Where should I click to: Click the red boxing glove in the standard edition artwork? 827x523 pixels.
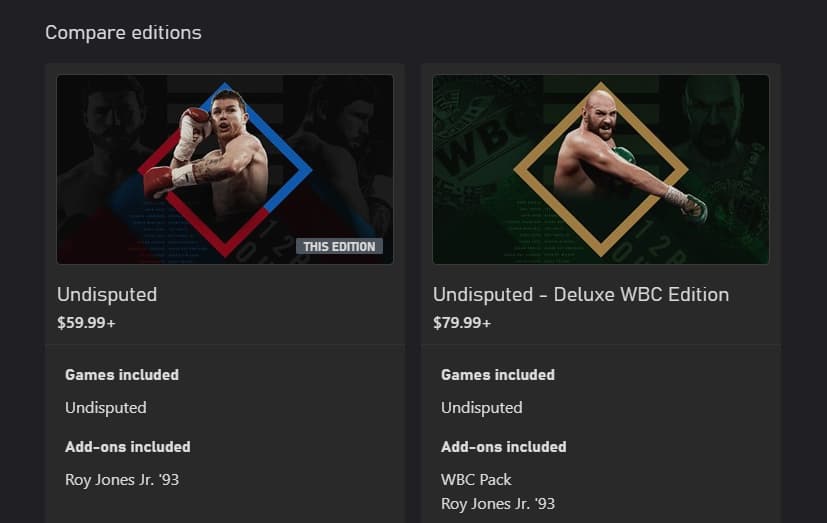pyautogui.click(x=158, y=181)
